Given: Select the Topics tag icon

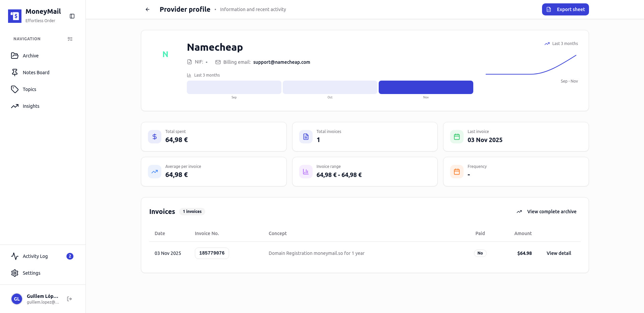Looking at the screenshot, I should coord(15,89).
